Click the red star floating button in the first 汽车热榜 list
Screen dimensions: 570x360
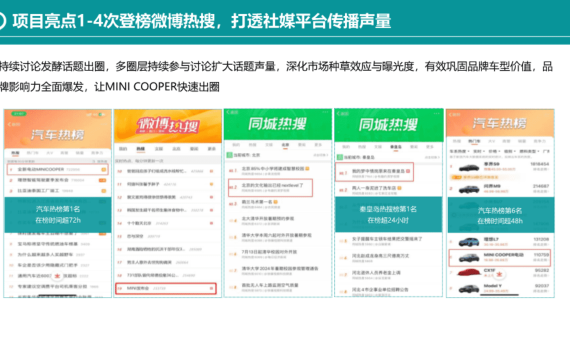click(57, 276)
